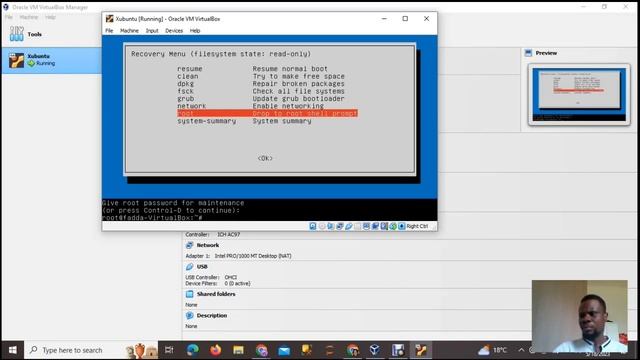Viewport: 640px width, 360px height.
Task: Open Microsoft Edge from the taskbar
Action: 193,350
